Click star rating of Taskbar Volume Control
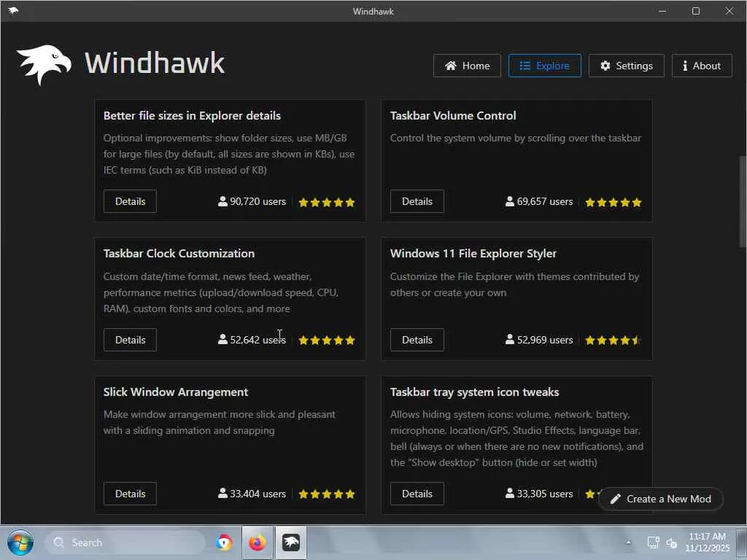747x560 pixels. point(614,203)
